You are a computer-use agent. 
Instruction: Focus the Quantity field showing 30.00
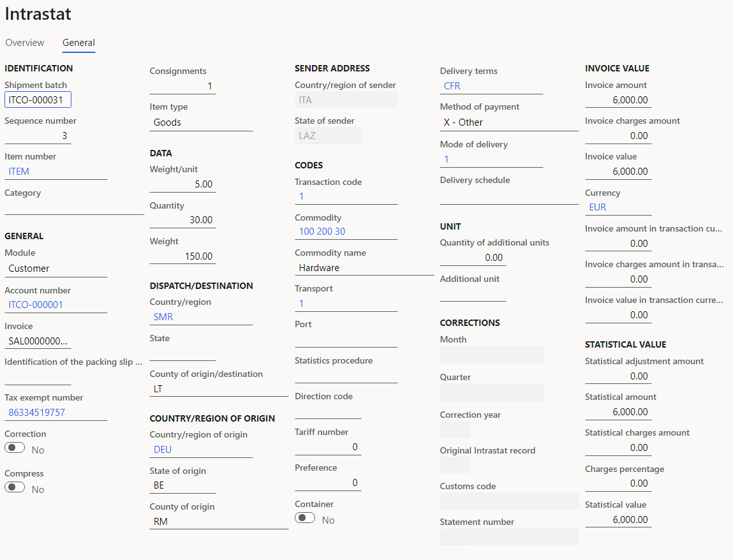182,220
